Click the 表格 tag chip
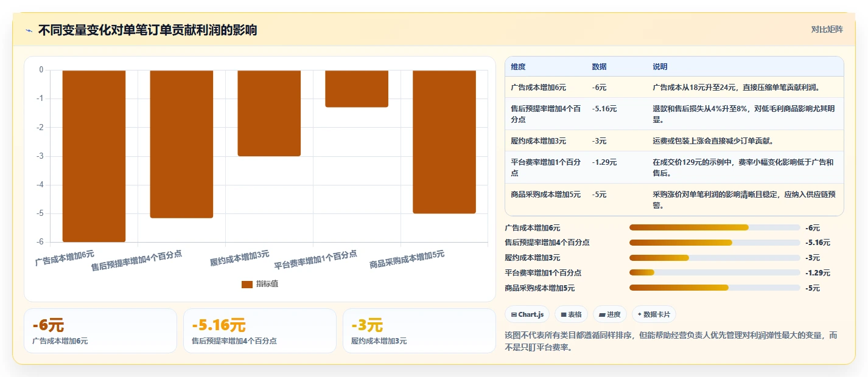 tap(571, 314)
